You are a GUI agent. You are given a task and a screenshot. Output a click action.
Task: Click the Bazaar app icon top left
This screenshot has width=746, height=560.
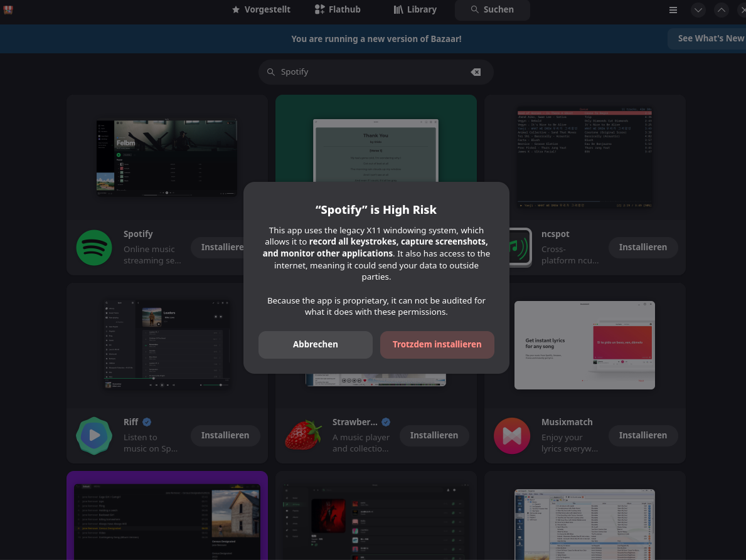(x=8, y=9)
